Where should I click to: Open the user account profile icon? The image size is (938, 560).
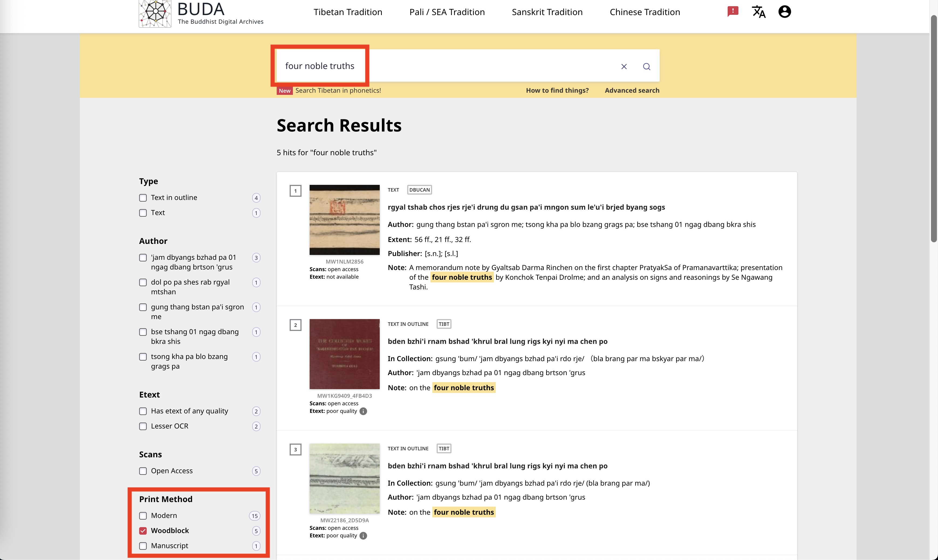(784, 12)
